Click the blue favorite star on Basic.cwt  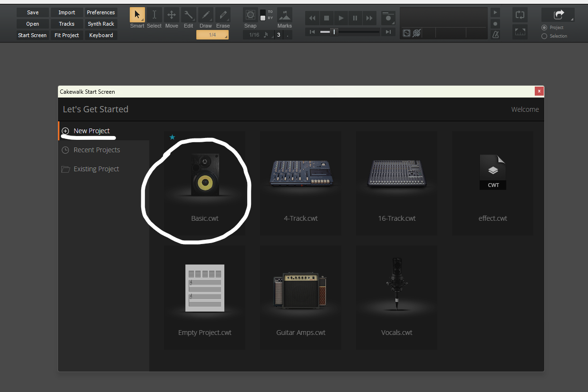(x=172, y=137)
